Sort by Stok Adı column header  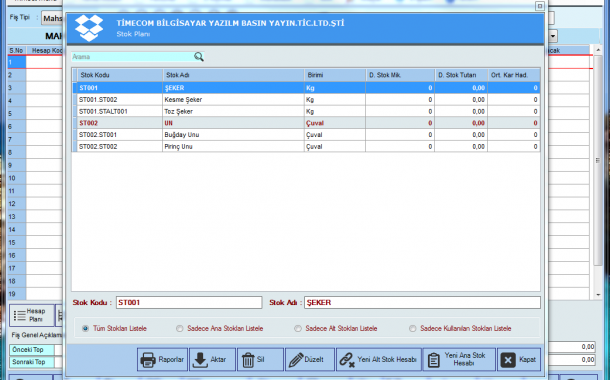click(233, 75)
